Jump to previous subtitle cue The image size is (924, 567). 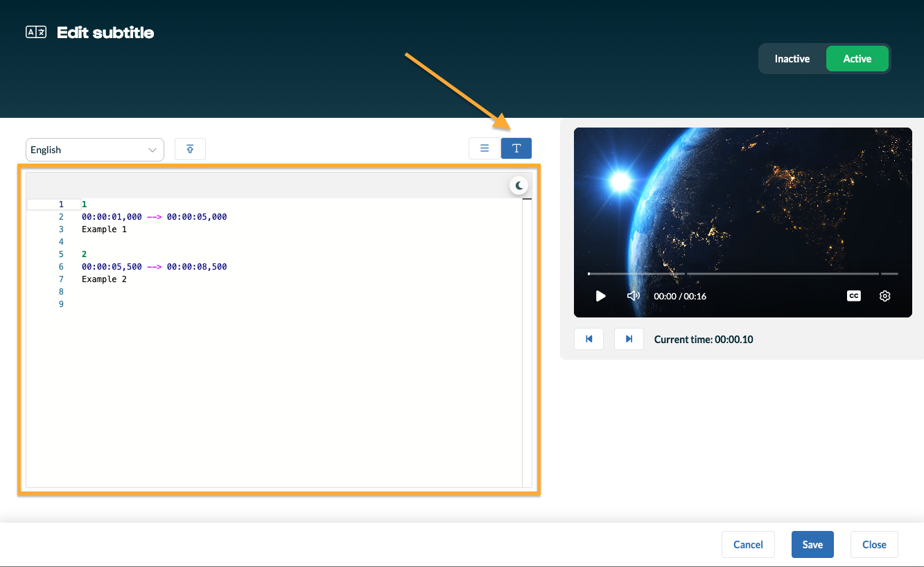589,339
